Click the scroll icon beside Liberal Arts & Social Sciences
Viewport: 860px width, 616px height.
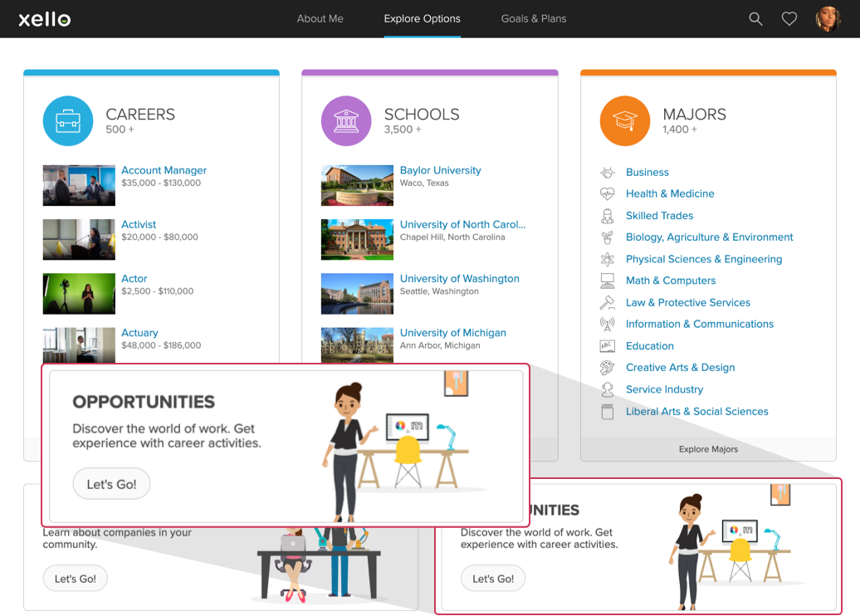point(607,412)
